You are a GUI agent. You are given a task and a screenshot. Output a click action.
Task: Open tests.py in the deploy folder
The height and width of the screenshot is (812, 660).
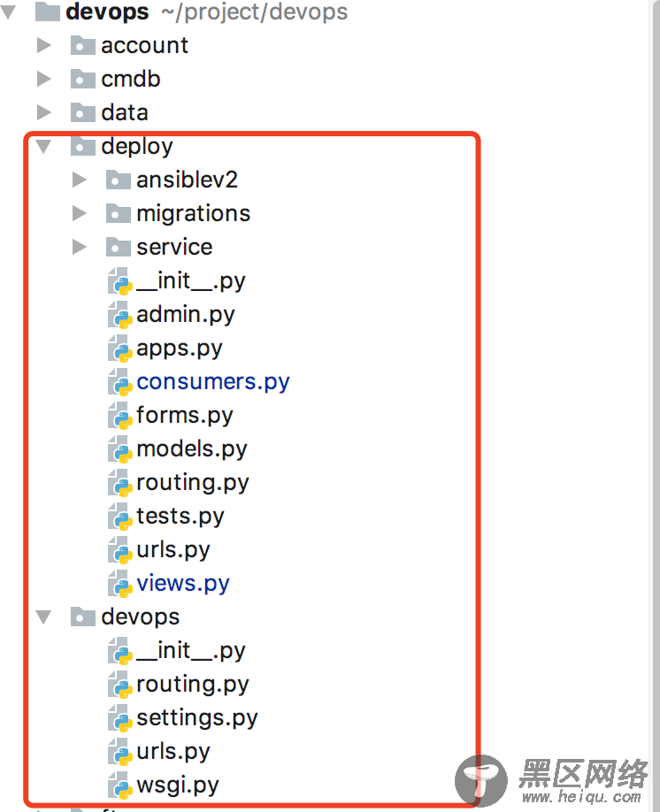pyautogui.click(x=180, y=517)
